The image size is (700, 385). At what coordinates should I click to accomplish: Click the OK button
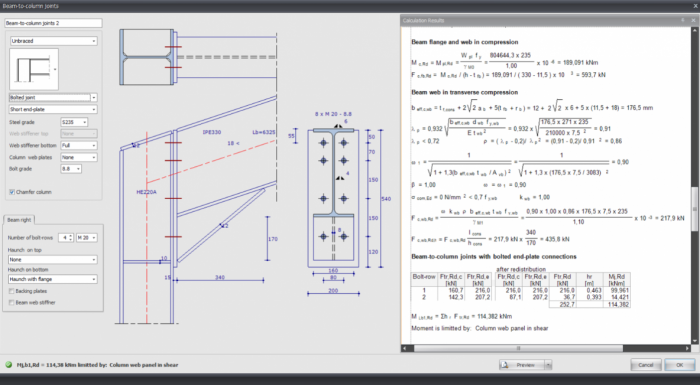coord(679,365)
